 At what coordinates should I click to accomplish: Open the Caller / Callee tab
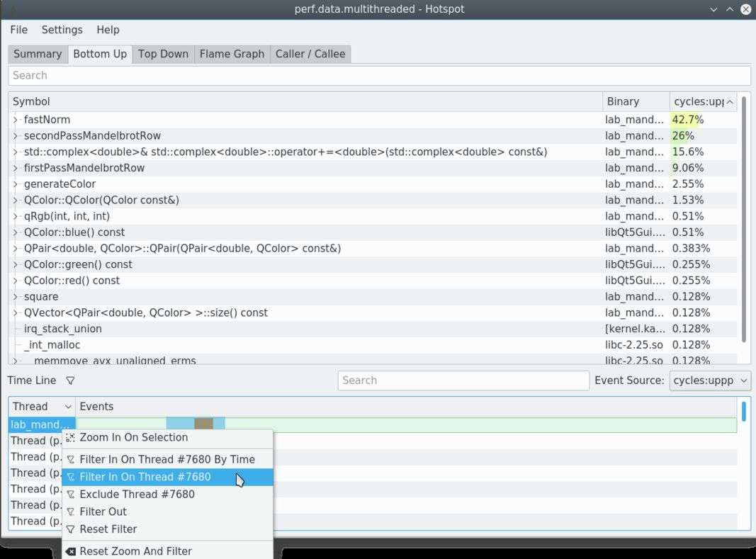click(x=310, y=54)
